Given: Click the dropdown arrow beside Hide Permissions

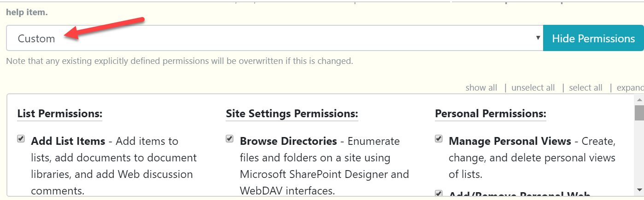Looking at the screenshot, I should click(x=538, y=38).
